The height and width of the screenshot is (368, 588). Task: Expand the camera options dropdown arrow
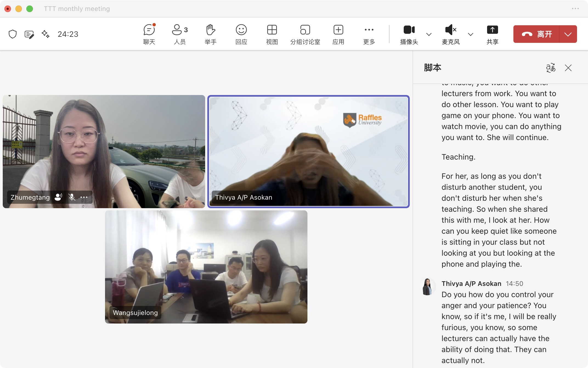(x=429, y=34)
